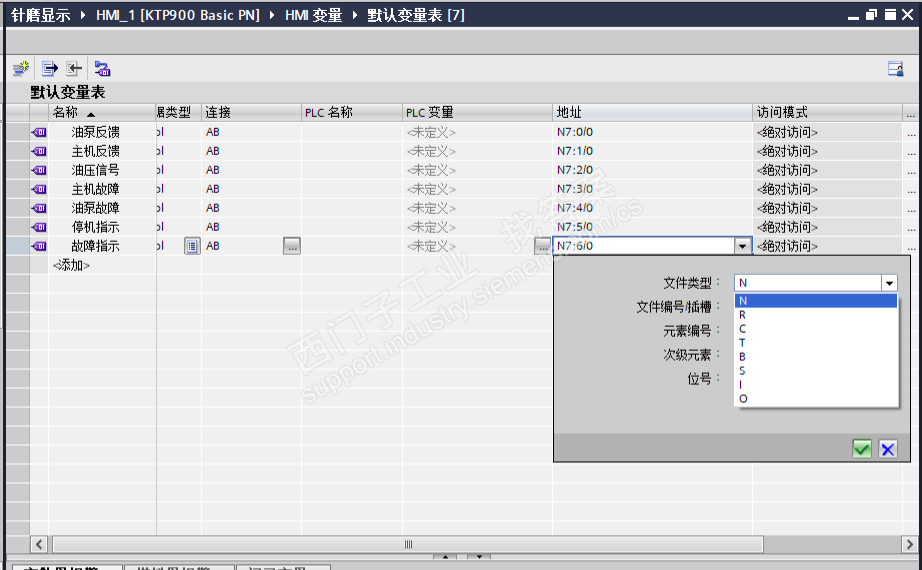Click the PLC 变量 column header
922x570 pixels.
tap(477, 112)
